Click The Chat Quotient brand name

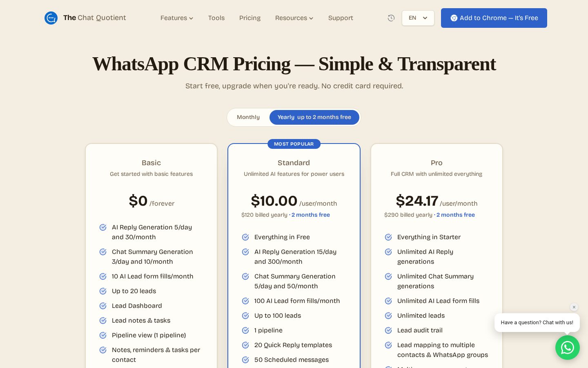[x=94, y=18]
